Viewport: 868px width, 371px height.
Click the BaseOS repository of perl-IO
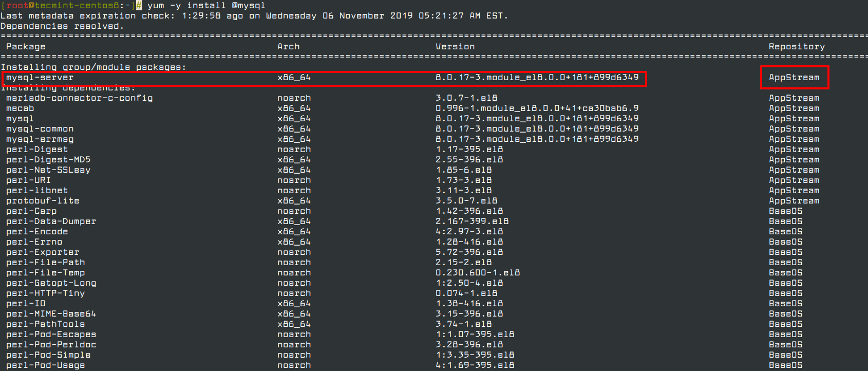tap(785, 304)
